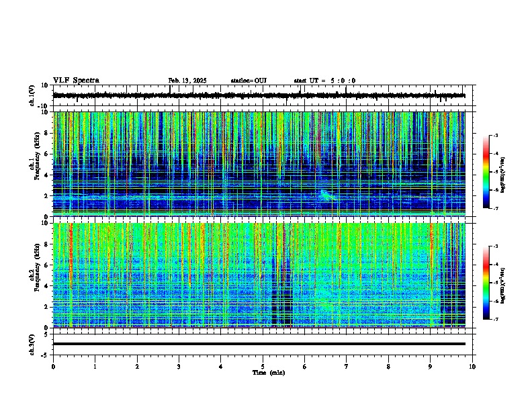The width and height of the screenshot is (532, 411).
Task: Click the "7" tick on the time axis
Action: 347,367
